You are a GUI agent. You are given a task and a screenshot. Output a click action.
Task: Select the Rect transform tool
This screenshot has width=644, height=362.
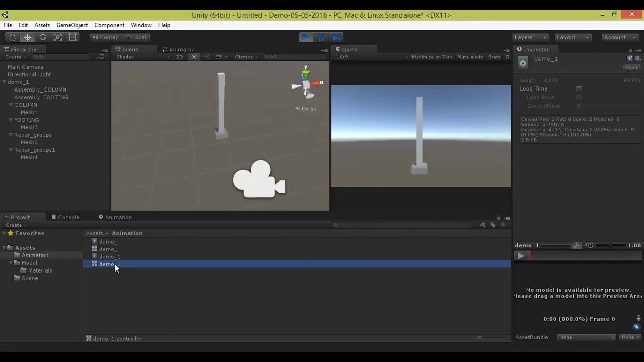point(73,37)
